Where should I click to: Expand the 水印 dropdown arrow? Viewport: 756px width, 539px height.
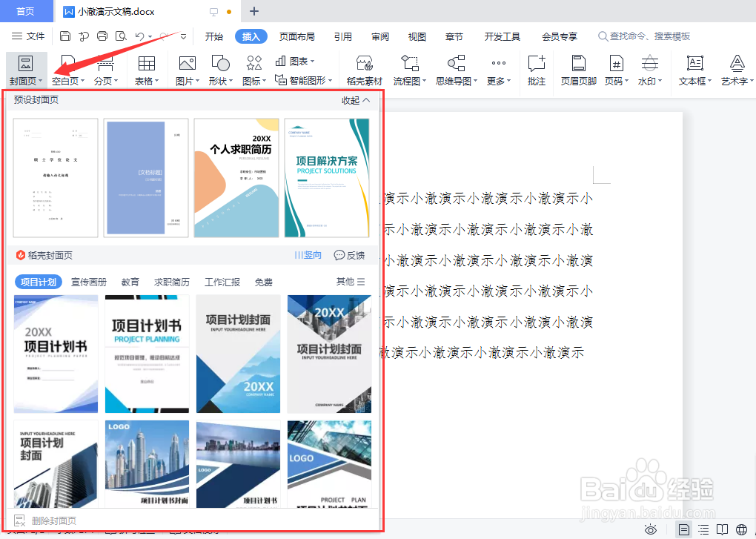click(660, 82)
